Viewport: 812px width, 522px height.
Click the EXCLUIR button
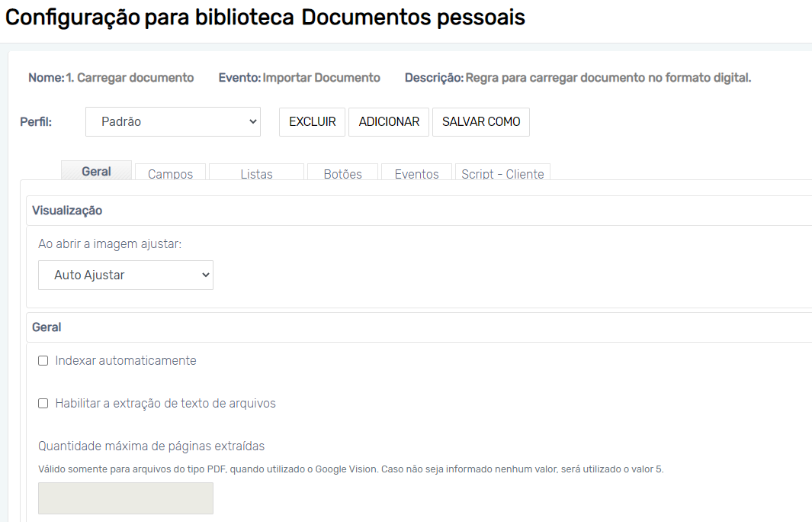pos(312,122)
